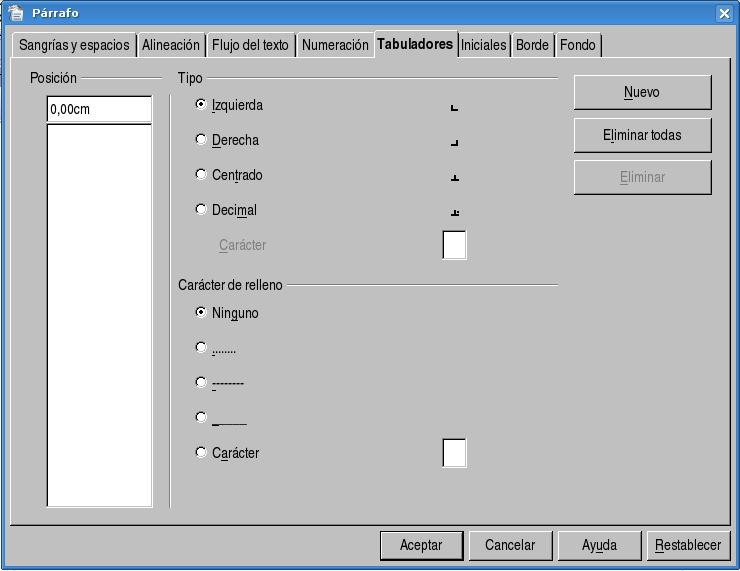This screenshot has width=740, height=571.
Task: Switch to the Sangrías y espacios tab
Action: [74, 45]
